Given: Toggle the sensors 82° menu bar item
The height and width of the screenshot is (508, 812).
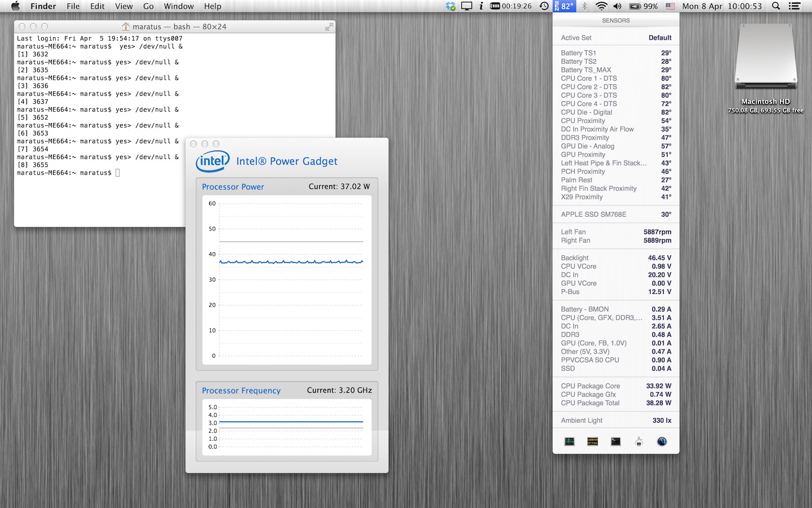Looking at the screenshot, I should [x=564, y=6].
